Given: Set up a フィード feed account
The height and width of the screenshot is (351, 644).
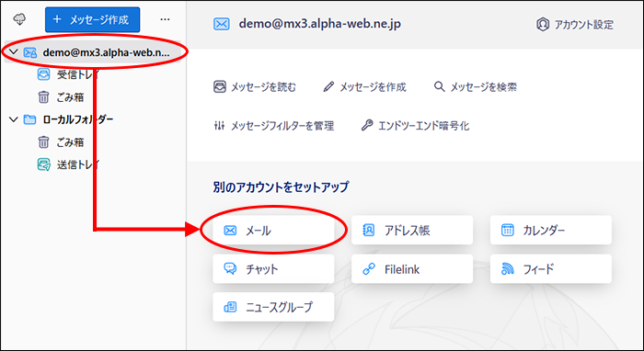Looking at the screenshot, I should (551, 269).
